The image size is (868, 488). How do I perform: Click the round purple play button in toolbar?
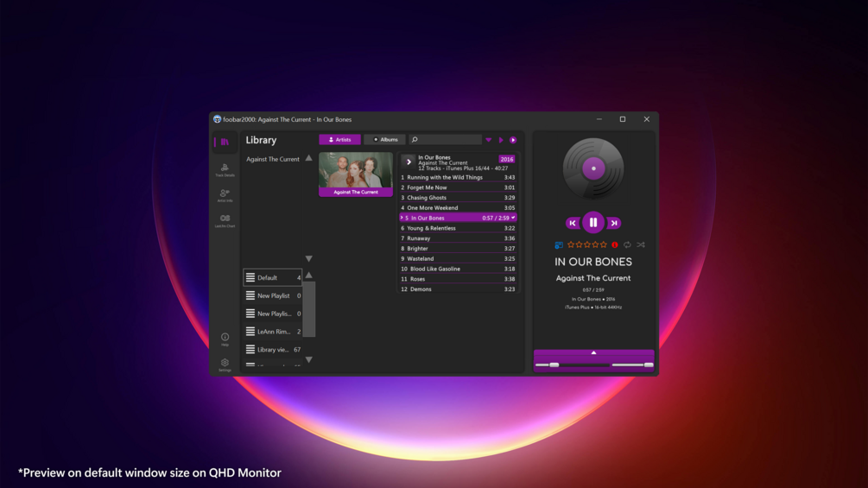click(513, 140)
